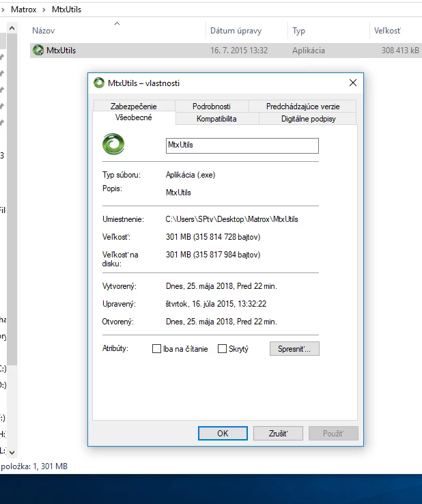Click the file name field containing MtxUtils
Screen dimensions: 422x504
tap(242, 145)
